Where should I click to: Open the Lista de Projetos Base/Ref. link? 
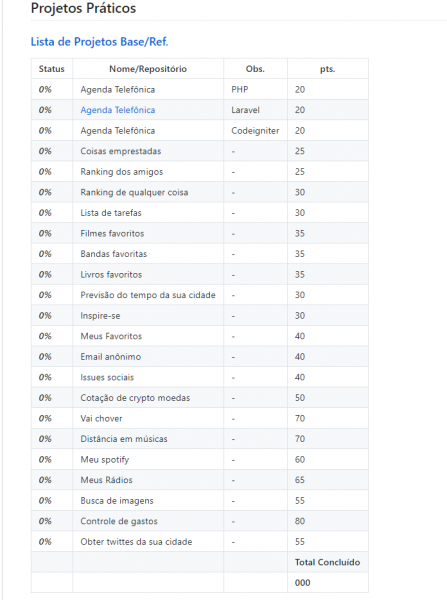pyautogui.click(x=99, y=42)
